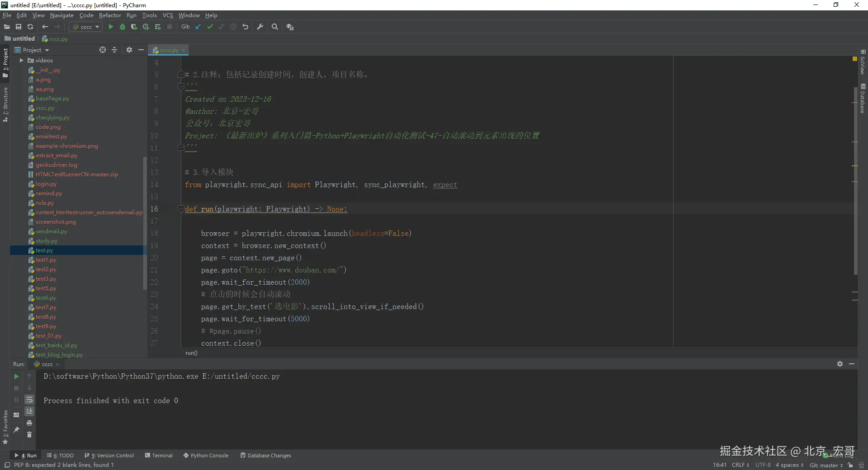Image resolution: width=868 pixels, height=470 pixels.
Task: Toggle read-only lock in status bar
Action: tap(850, 465)
